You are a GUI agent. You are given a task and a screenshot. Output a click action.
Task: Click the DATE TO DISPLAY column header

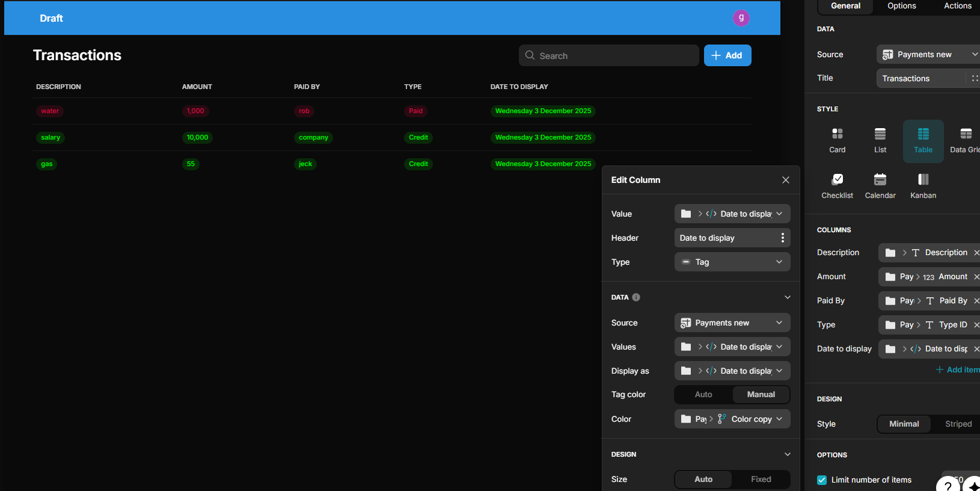[x=519, y=87]
